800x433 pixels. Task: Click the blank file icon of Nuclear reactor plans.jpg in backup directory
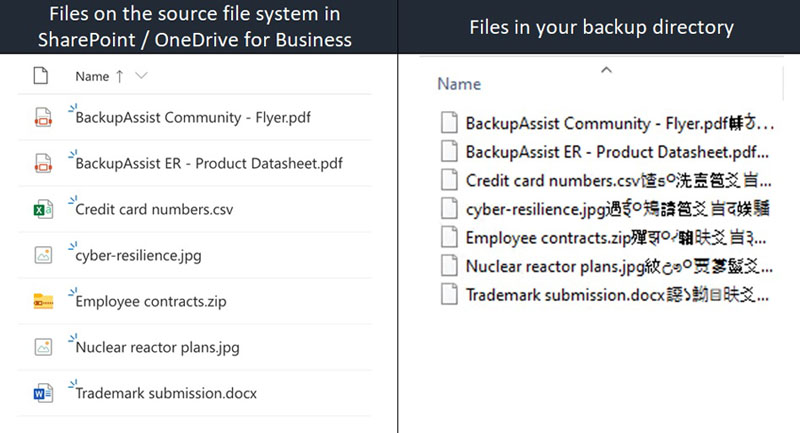coord(449,266)
